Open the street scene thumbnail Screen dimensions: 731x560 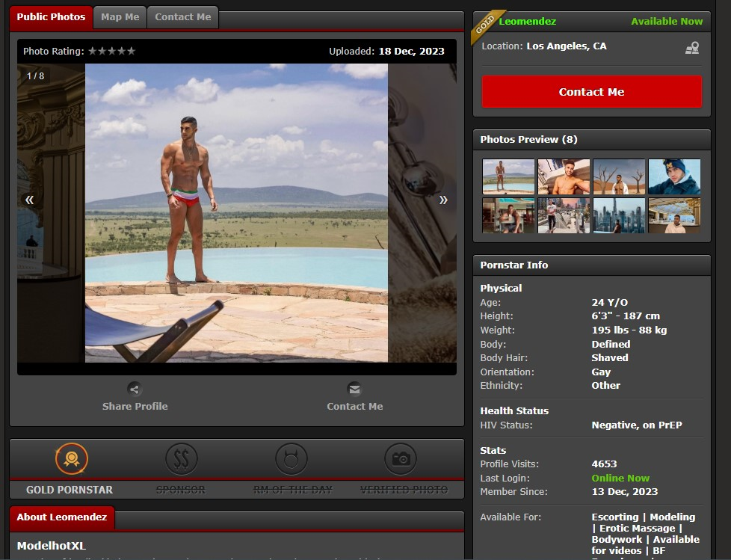point(564,215)
